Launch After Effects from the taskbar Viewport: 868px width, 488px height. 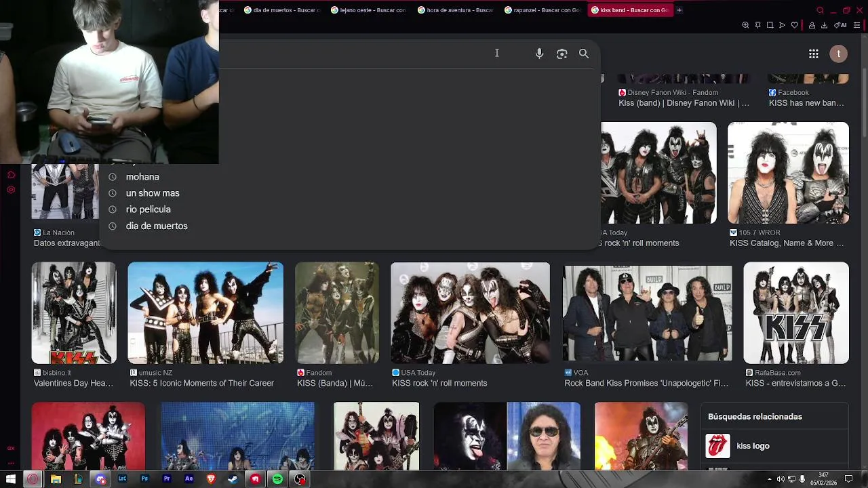(x=189, y=479)
